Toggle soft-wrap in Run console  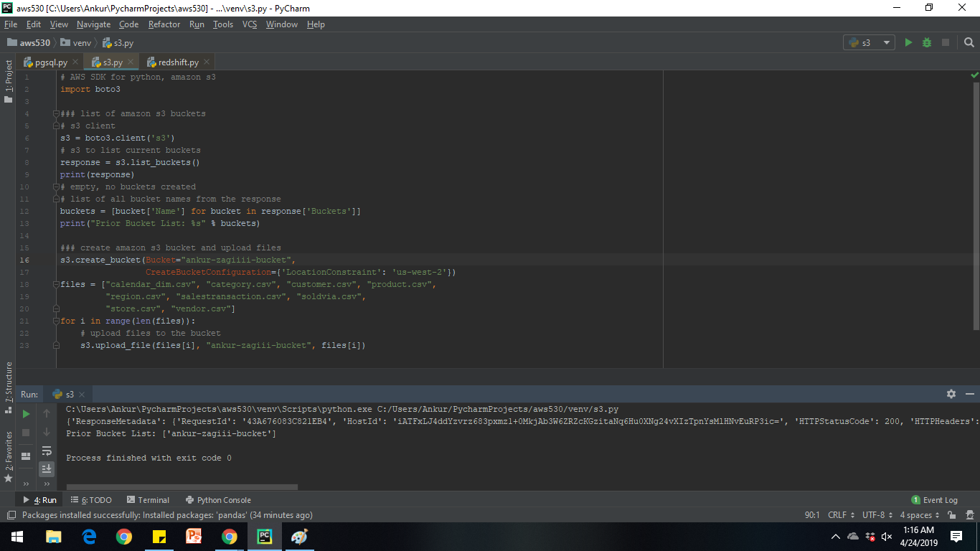pyautogui.click(x=47, y=451)
